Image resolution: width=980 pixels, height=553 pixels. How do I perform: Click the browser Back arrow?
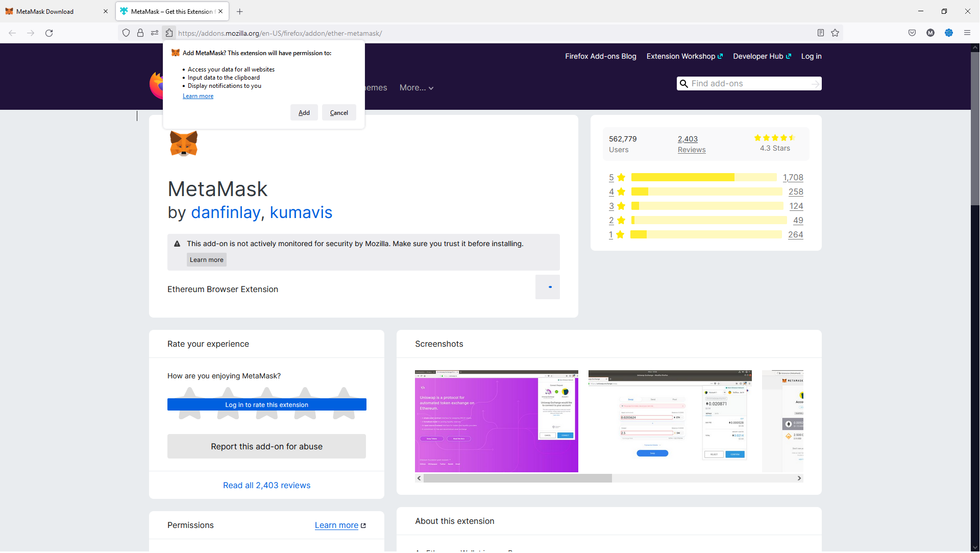coord(12,33)
